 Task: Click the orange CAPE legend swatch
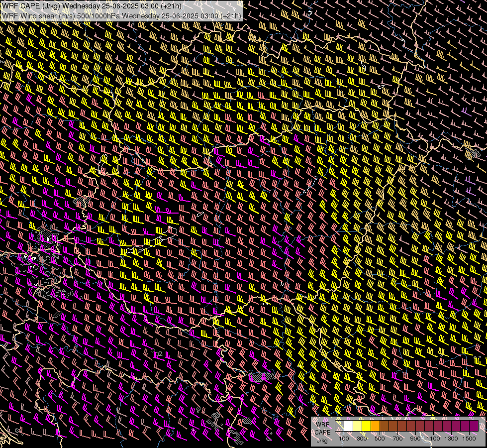click(375, 426)
